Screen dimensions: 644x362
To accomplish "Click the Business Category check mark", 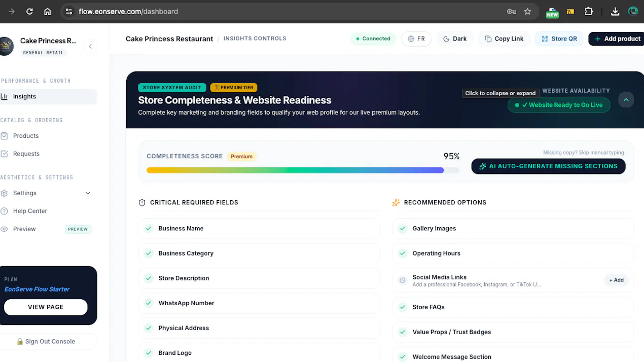I will [149, 254].
